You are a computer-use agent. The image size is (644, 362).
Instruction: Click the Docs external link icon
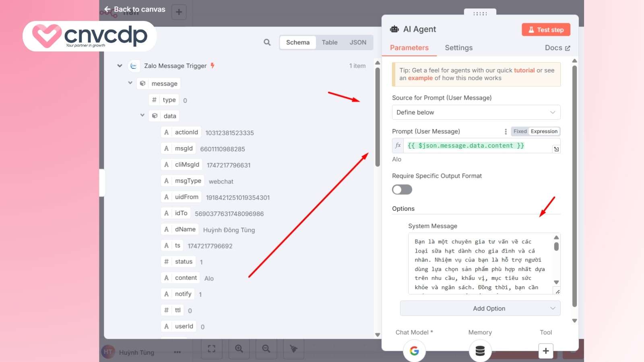[568, 48]
